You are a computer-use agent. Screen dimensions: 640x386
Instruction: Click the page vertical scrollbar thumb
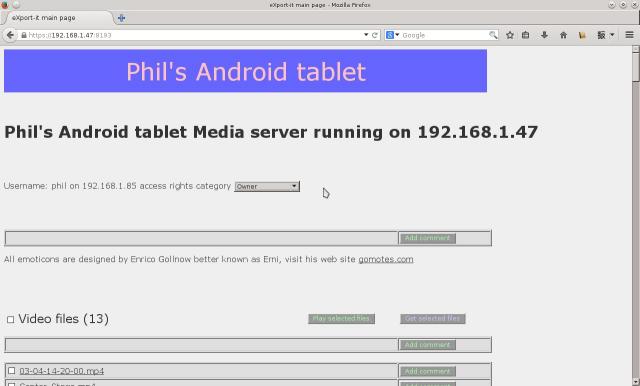(x=636, y=67)
